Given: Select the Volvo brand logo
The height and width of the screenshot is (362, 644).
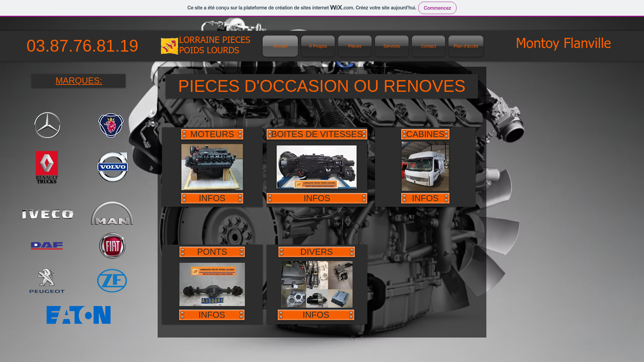Looking at the screenshot, I should coord(113,167).
